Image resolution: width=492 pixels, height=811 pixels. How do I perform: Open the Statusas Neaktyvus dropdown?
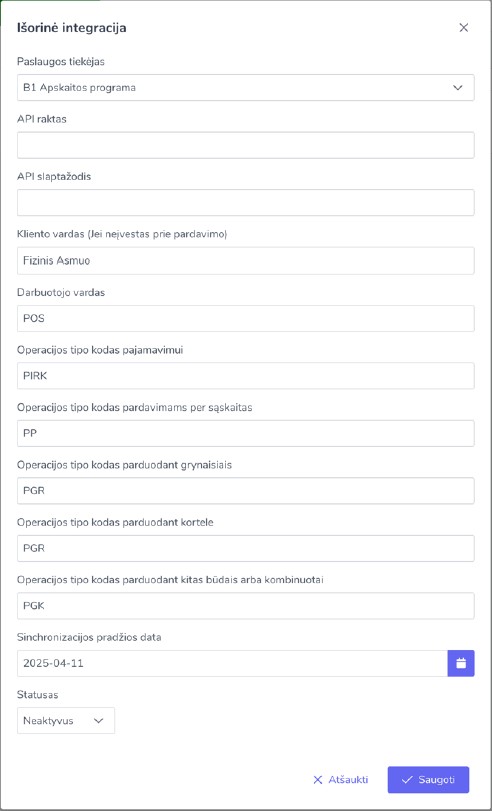66,720
